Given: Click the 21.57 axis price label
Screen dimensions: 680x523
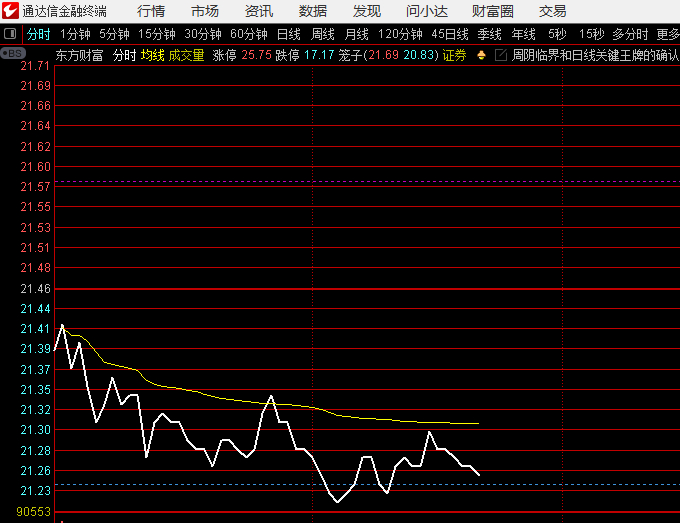Looking at the screenshot, I should [x=36, y=187].
